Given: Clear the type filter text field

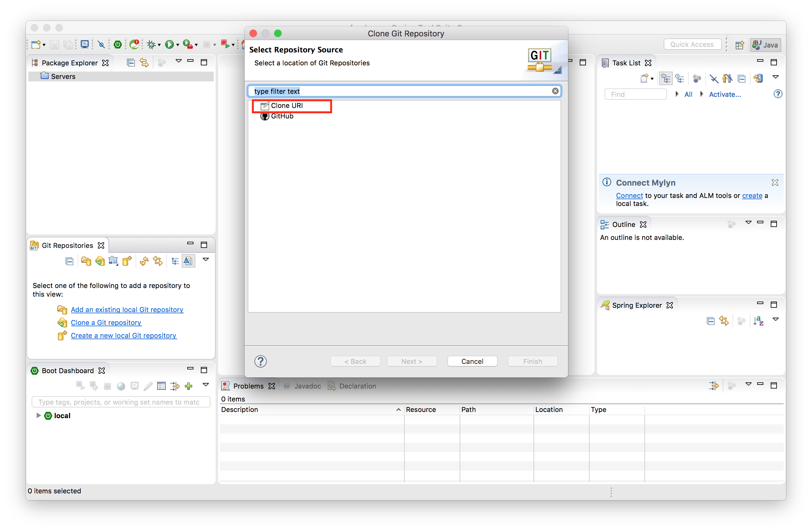Looking at the screenshot, I should click(555, 91).
